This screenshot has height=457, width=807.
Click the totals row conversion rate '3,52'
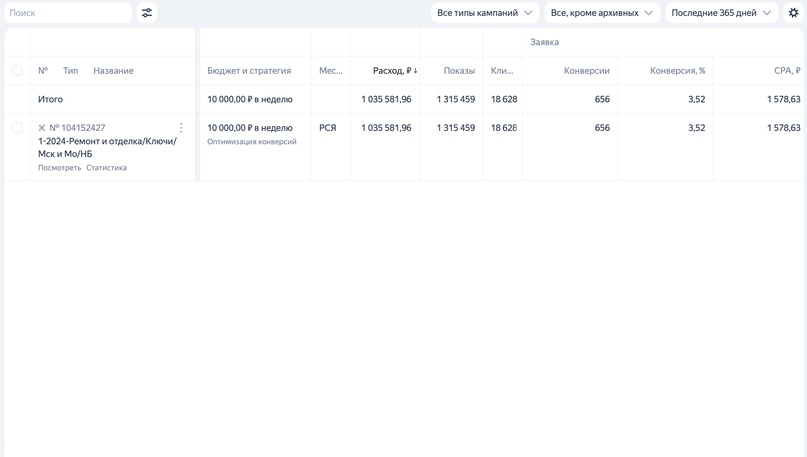coord(697,99)
